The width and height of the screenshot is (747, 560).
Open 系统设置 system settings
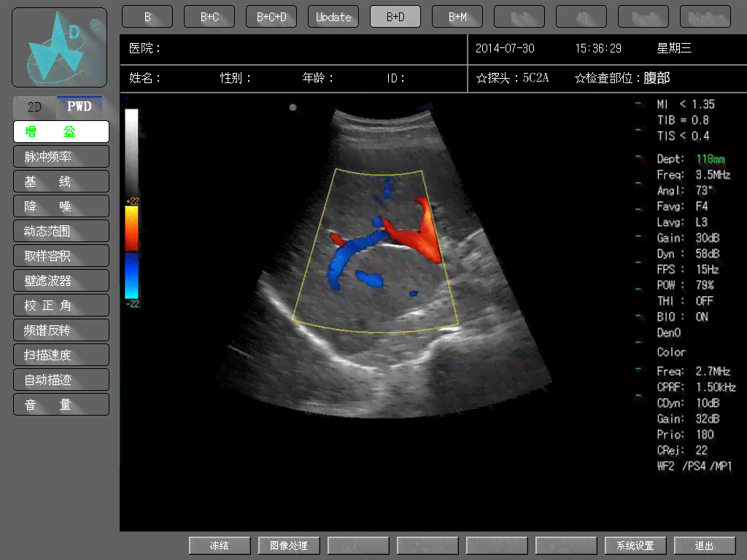point(635,545)
